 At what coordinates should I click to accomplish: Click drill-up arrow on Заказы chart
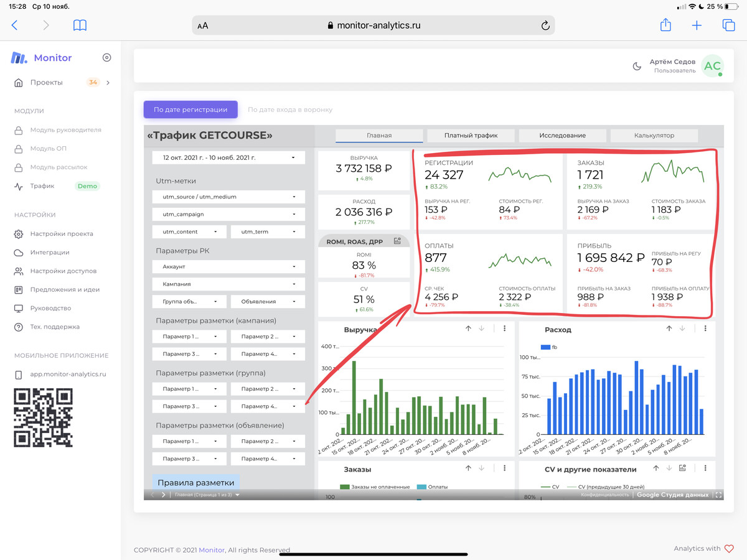[468, 469]
